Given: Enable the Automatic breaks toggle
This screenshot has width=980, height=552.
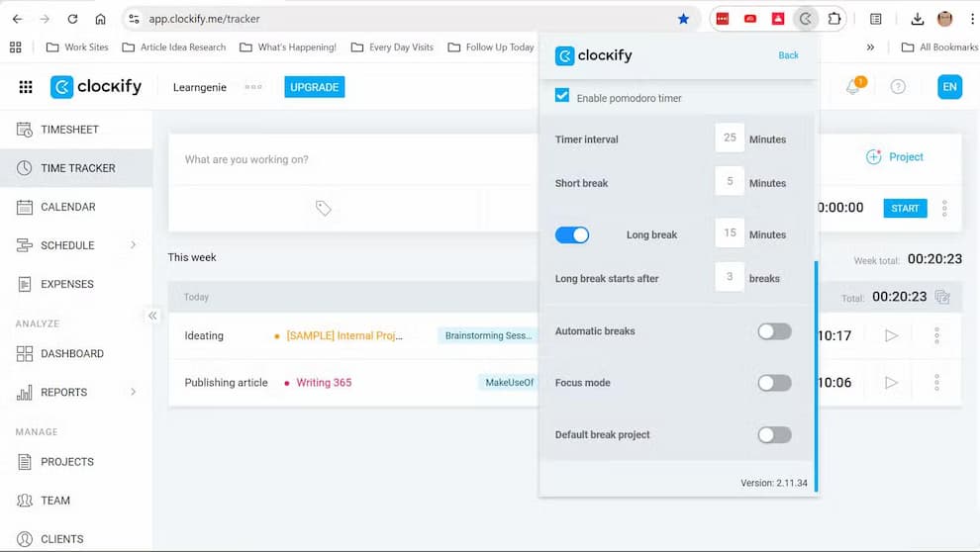Looking at the screenshot, I should tap(774, 331).
